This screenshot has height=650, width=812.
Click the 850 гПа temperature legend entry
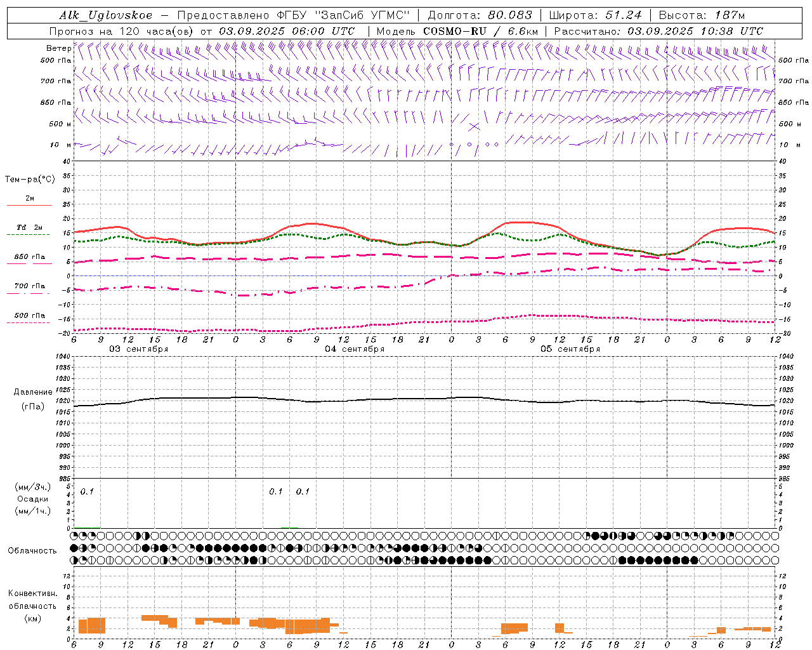(x=30, y=257)
